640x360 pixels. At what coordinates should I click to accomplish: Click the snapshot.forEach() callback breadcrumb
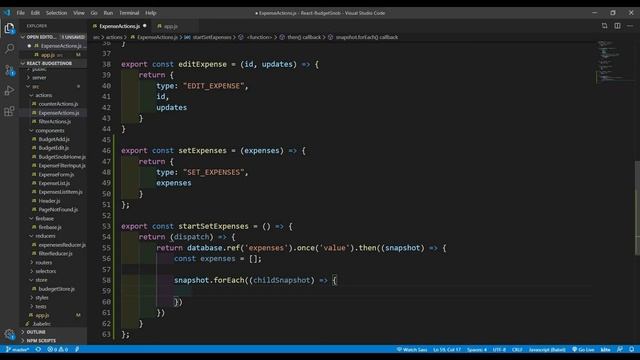coord(367,37)
